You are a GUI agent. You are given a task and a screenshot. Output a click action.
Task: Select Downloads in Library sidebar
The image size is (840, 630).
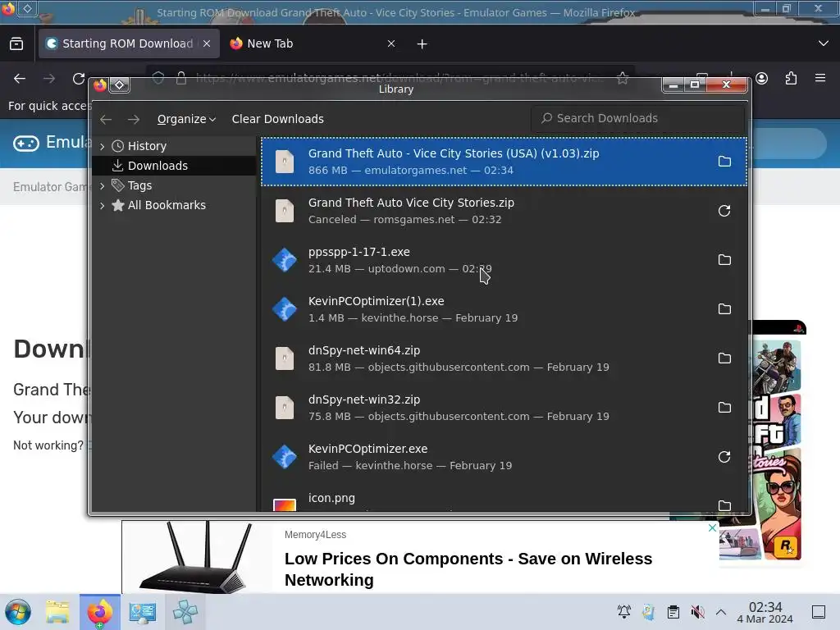(174, 166)
